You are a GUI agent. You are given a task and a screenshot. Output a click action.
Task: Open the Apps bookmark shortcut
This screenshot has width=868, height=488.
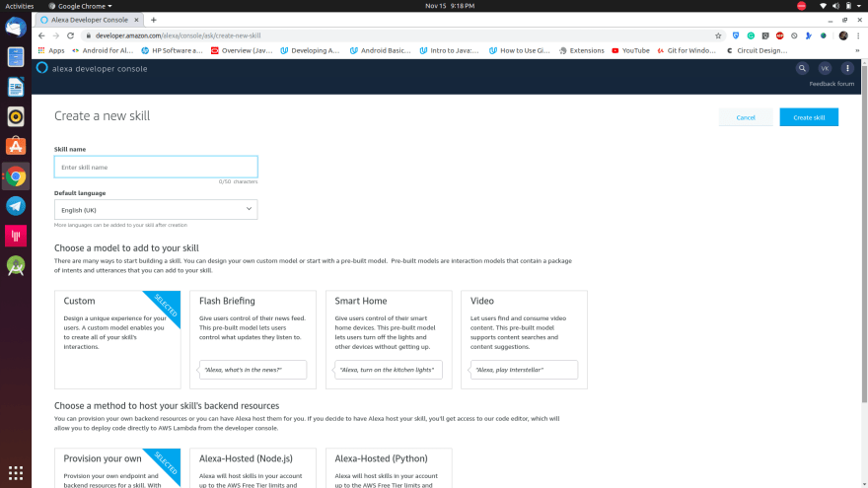click(x=51, y=50)
